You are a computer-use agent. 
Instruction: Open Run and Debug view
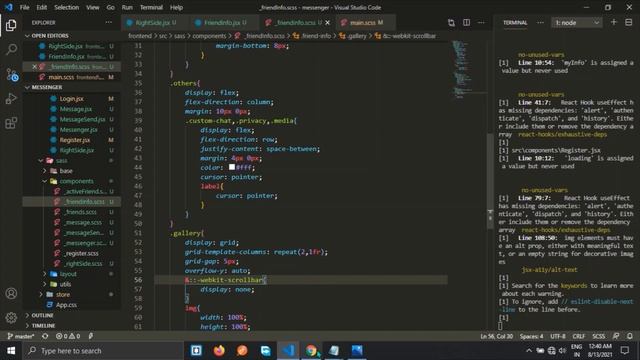11,98
